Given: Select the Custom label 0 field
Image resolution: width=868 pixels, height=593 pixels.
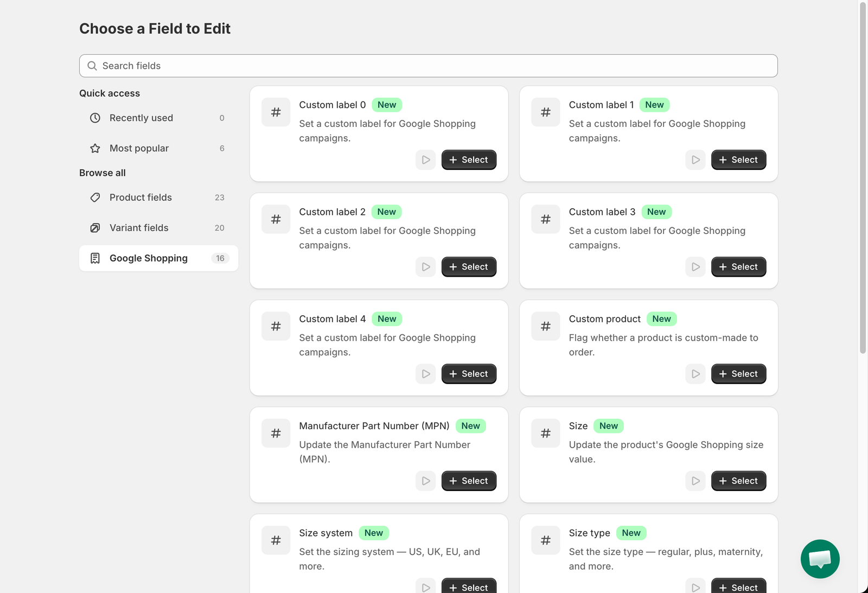Looking at the screenshot, I should 469,160.
